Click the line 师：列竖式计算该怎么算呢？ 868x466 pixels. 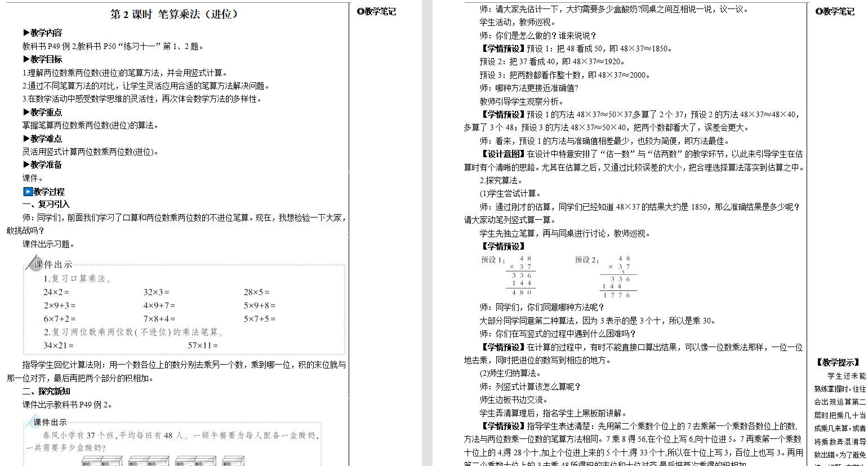click(530, 387)
